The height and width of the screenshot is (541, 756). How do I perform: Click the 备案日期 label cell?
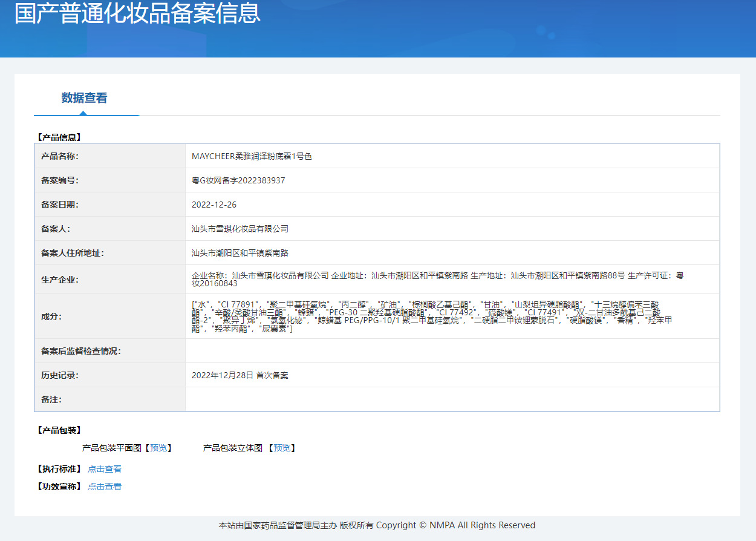pos(110,205)
